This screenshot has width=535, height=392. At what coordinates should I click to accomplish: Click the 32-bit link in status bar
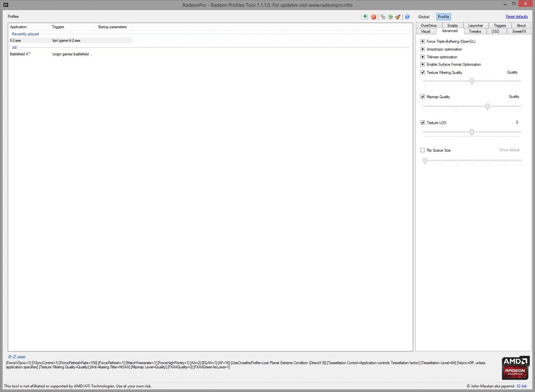521,386
